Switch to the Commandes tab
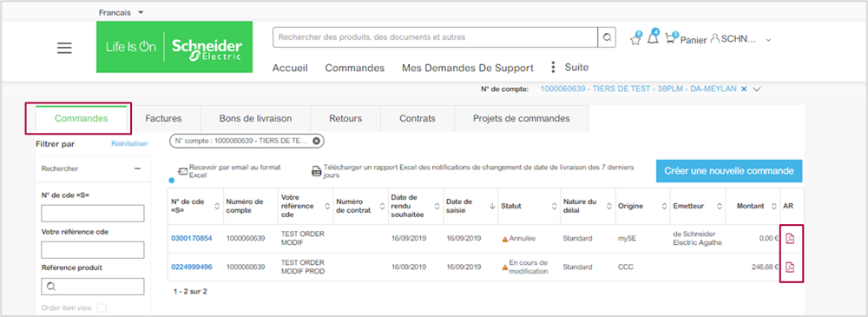Viewport: 868px width, 317px height. point(82,118)
